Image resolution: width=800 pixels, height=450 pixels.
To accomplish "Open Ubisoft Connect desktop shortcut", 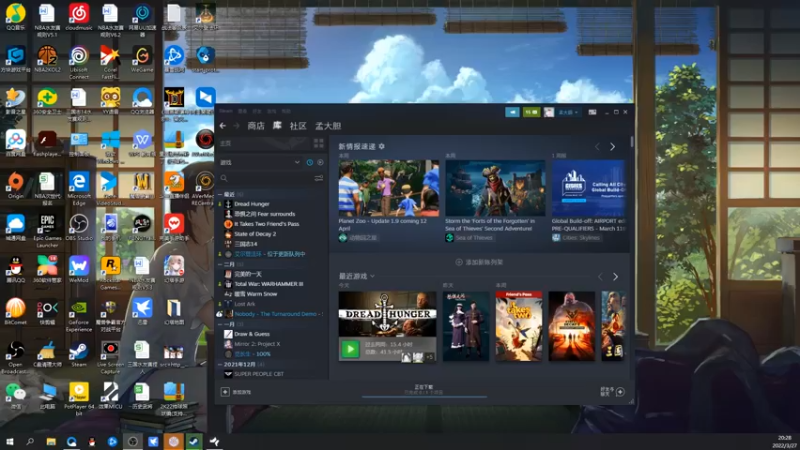I will coord(79,62).
